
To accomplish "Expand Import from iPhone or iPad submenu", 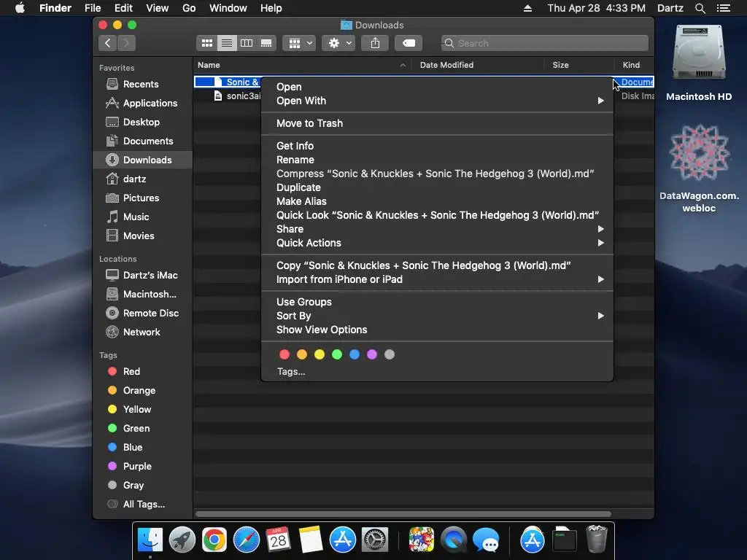I will [x=438, y=279].
